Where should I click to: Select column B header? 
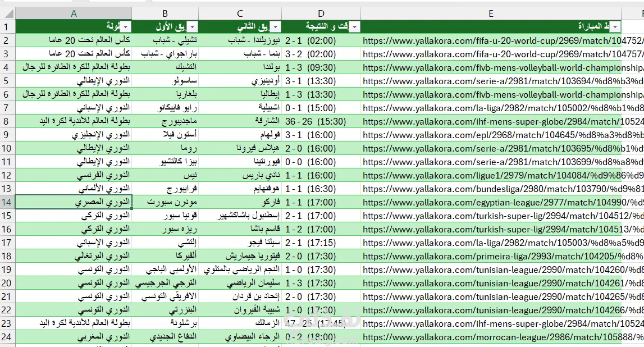pyautogui.click(x=165, y=13)
